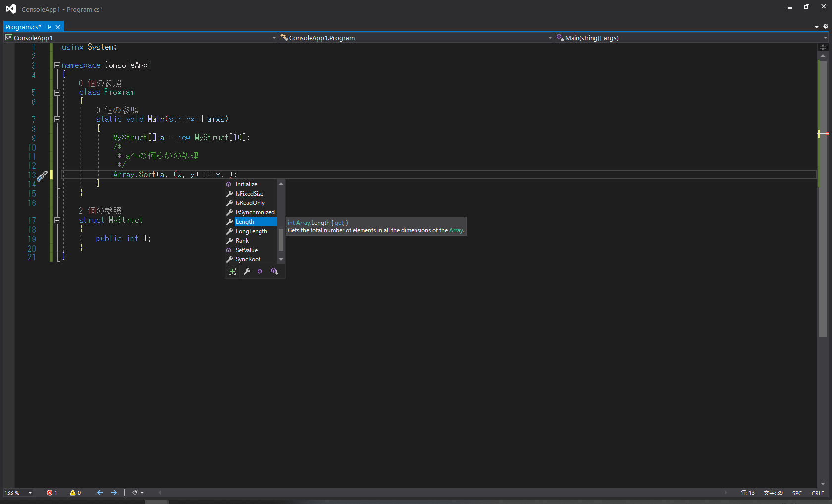
Task: Click the red error count indicator
Action: pyautogui.click(x=52, y=493)
